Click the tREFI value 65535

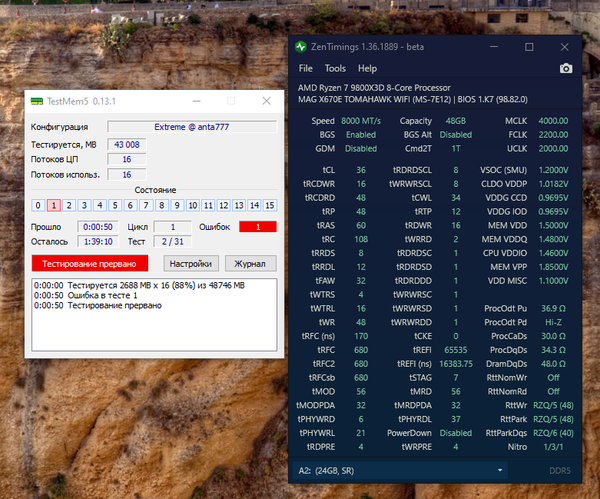click(456, 350)
